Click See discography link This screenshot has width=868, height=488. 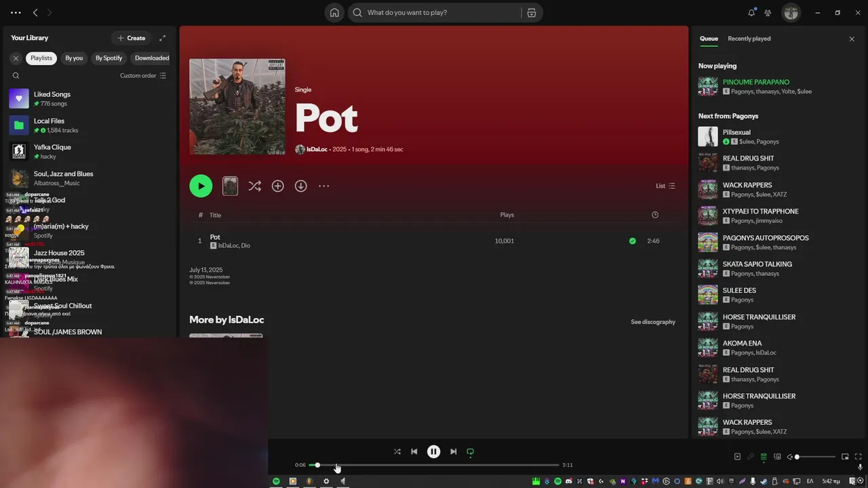coord(653,322)
